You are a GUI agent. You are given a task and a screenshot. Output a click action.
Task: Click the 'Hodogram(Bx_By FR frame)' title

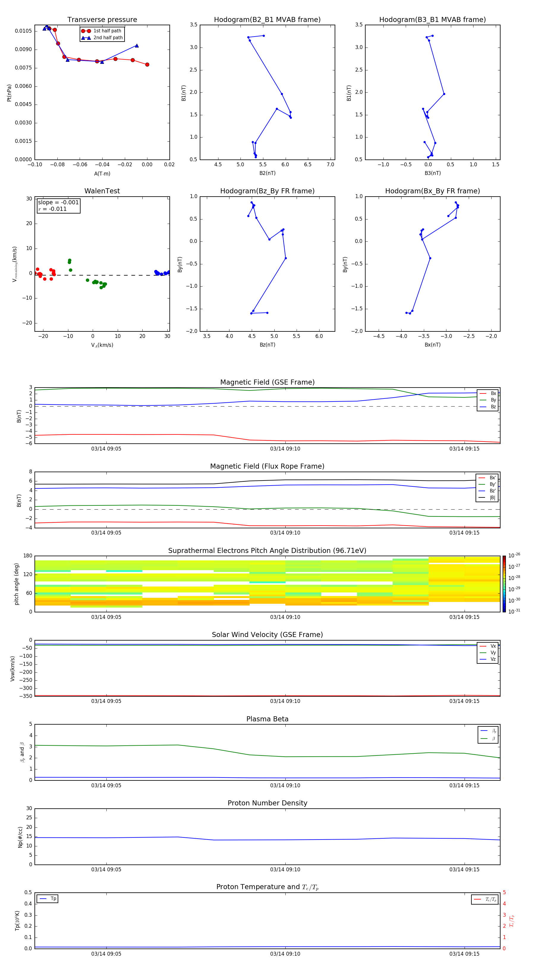point(432,191)
